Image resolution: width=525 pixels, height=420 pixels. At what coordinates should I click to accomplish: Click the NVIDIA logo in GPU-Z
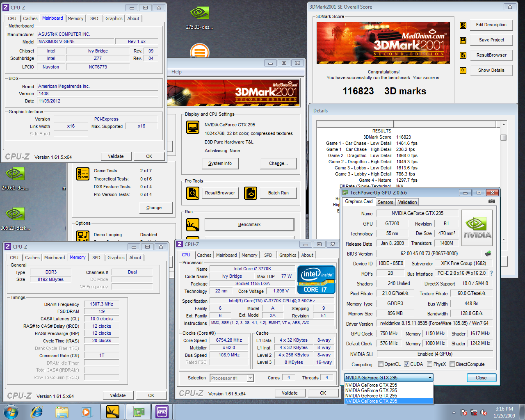477,228
